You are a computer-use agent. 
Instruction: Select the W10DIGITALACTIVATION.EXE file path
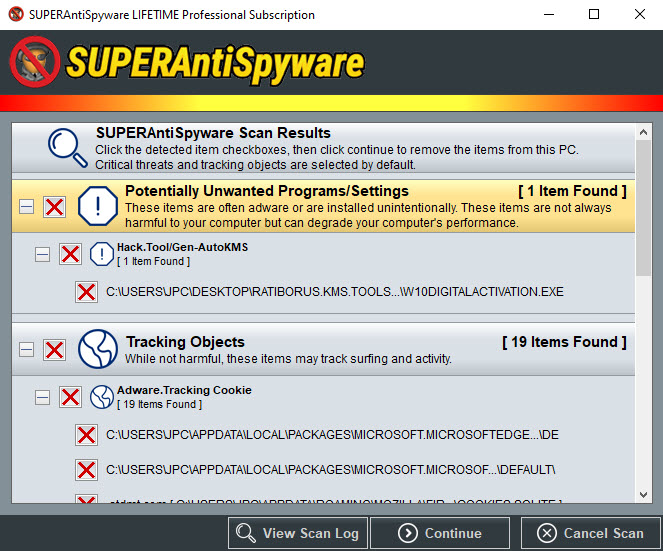[x=335, y=292]
